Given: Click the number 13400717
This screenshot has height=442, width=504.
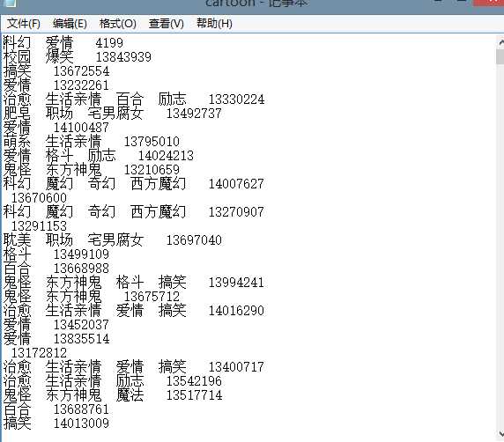Looking at the screenshot, I should click(236, 367).
